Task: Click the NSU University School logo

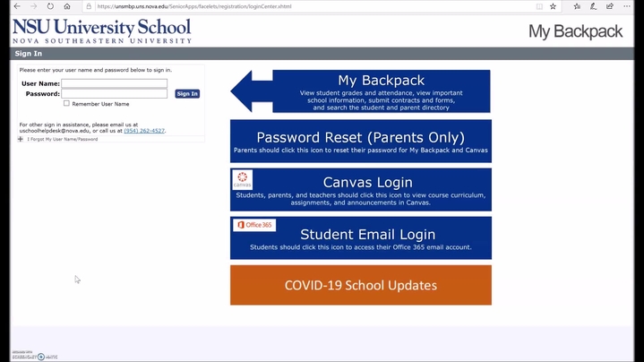Action: tap(102, 30)
